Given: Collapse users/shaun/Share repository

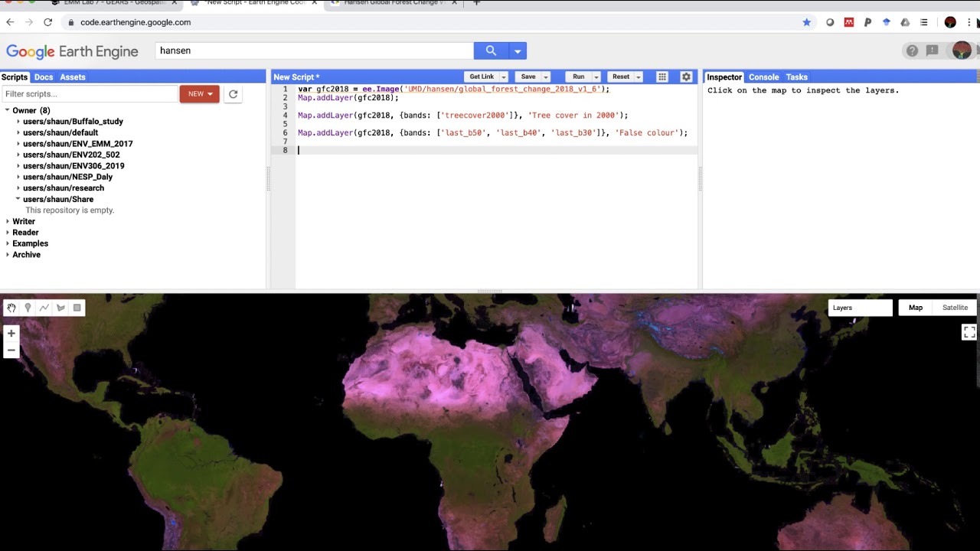Looking at the screenshot, I should (18, 199).
